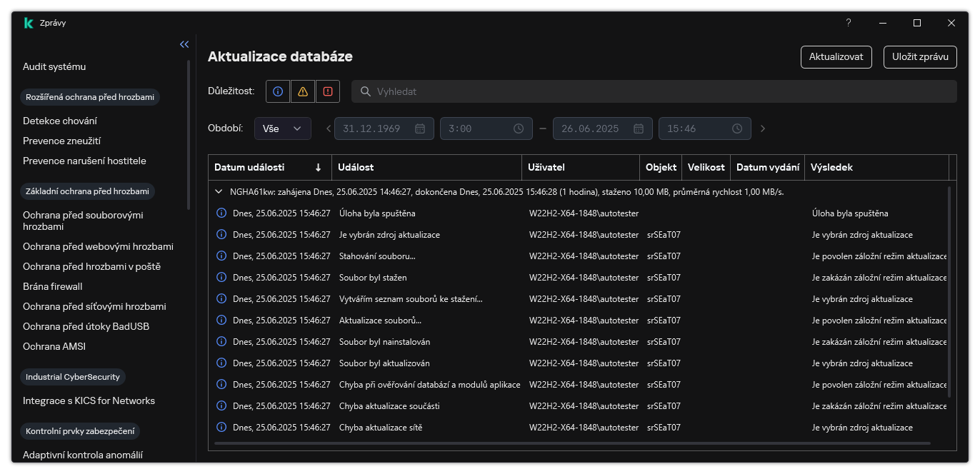Collapse the NGHA61kw task group row
This screenshot has width=980, height=474.
pyautogui.click(x=219, y=192)
